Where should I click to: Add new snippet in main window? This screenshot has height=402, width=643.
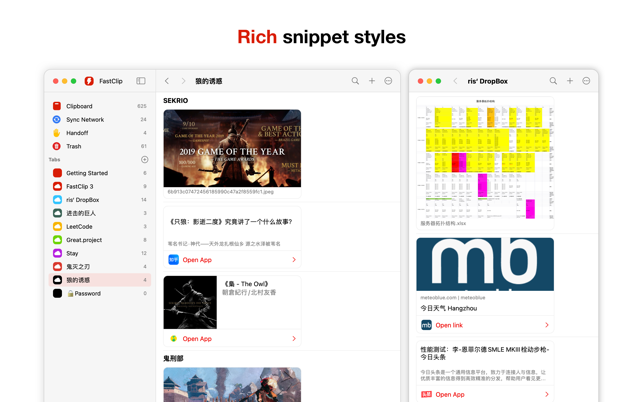[372, 81]
